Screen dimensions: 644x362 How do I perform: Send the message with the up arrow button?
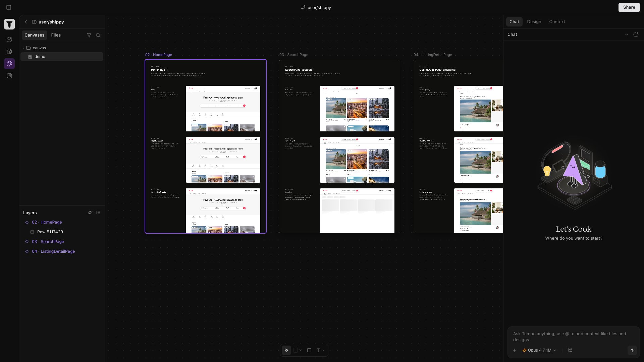click(x=632, y=350)
